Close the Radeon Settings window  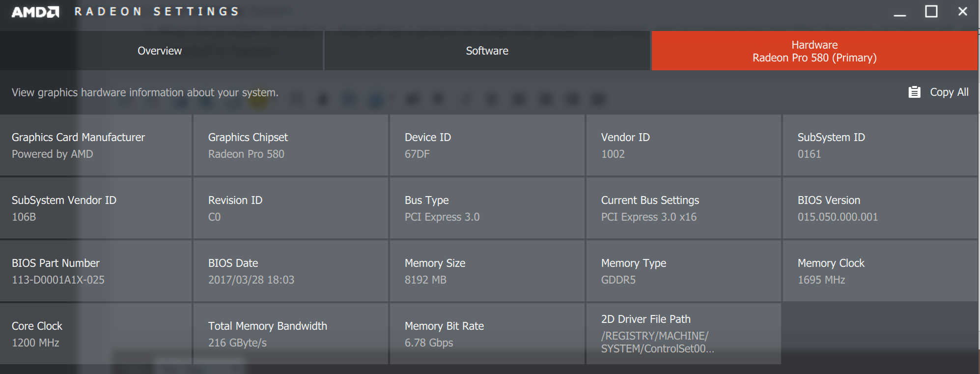962,12
